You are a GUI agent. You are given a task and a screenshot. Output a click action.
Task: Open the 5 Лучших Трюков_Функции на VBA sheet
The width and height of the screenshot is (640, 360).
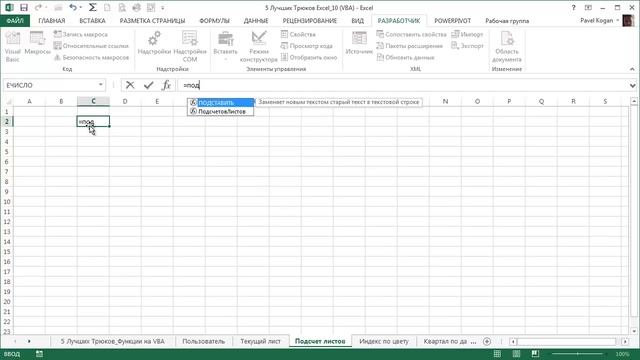pos(113,341)
